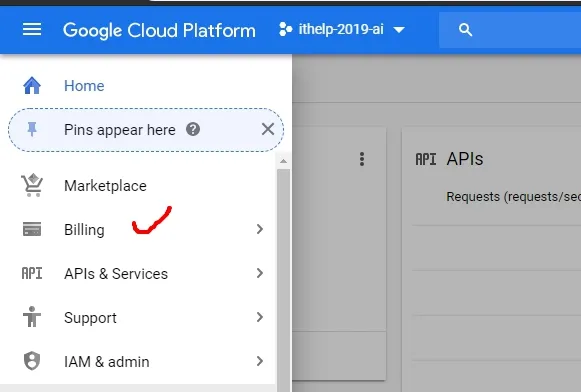Screen dimensions: 581x392
Task: Click the IAM & admin shield icon
Action: pos(32,361)
